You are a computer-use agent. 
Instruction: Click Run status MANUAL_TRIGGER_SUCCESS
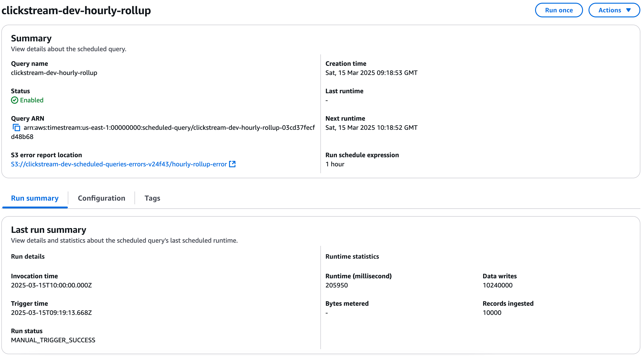[x=53, y=340]
